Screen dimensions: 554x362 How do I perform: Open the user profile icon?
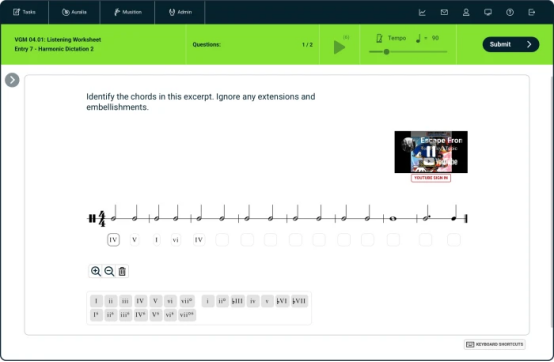pos(466,12)
